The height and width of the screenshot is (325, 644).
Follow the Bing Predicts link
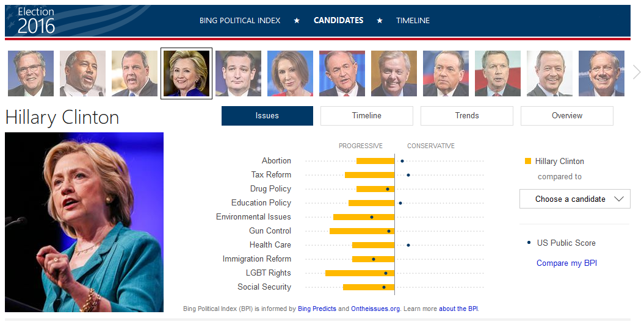click(317, 309)
